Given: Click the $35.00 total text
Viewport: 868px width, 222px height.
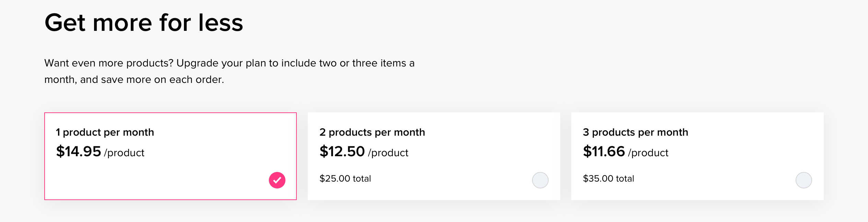Looking at the screenshot, I should 609,178.
